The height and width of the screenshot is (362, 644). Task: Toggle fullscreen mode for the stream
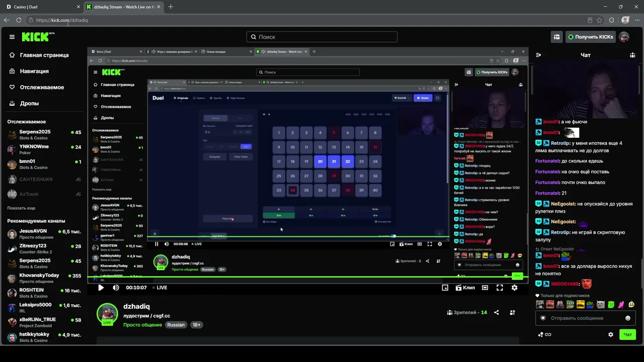coord(500,288)
